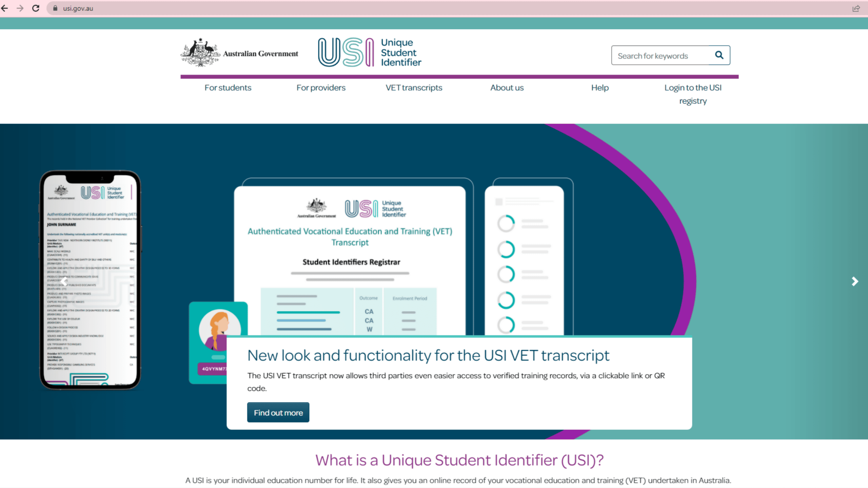This screenshot has height=488, width=868.
Task: Click the student avatar card illustration
Action: click(x=218, y=342)
